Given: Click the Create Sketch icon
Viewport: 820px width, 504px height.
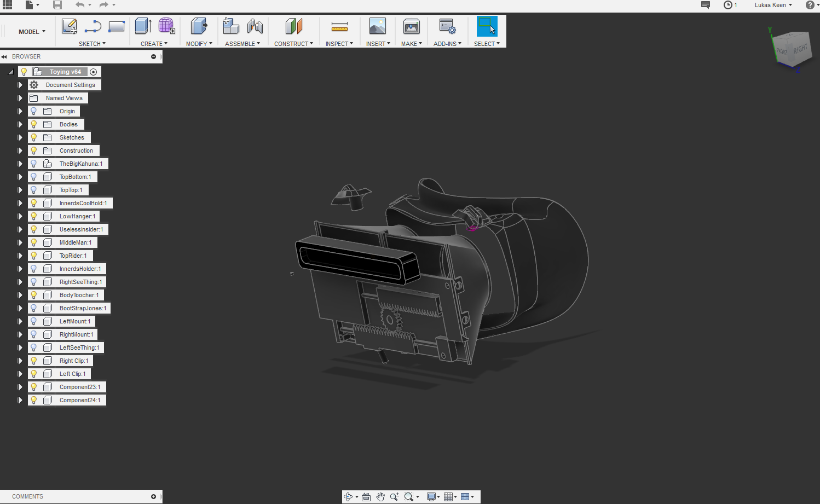Looking at the screenshot, I should tap(70, 26).
